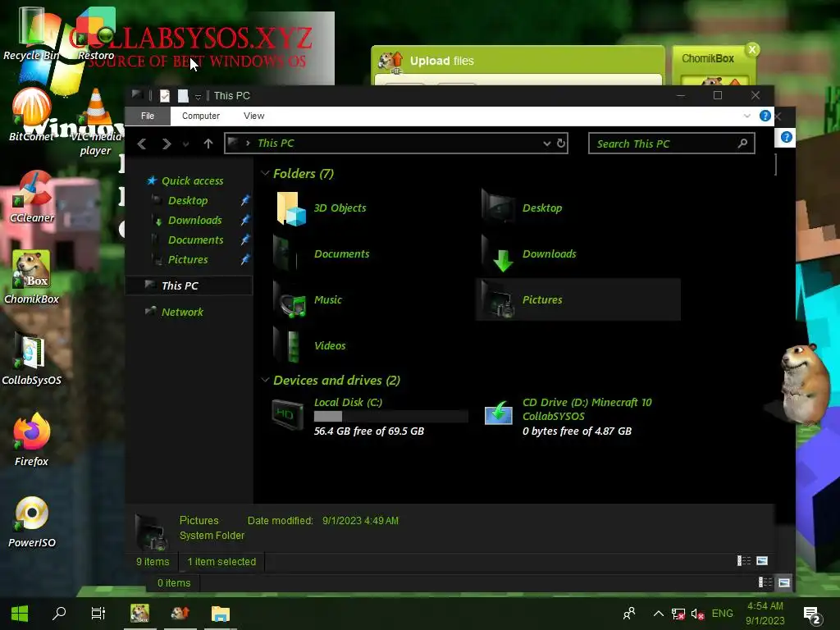
Task: Open taskbar Search
Action: tap(59, 614)
